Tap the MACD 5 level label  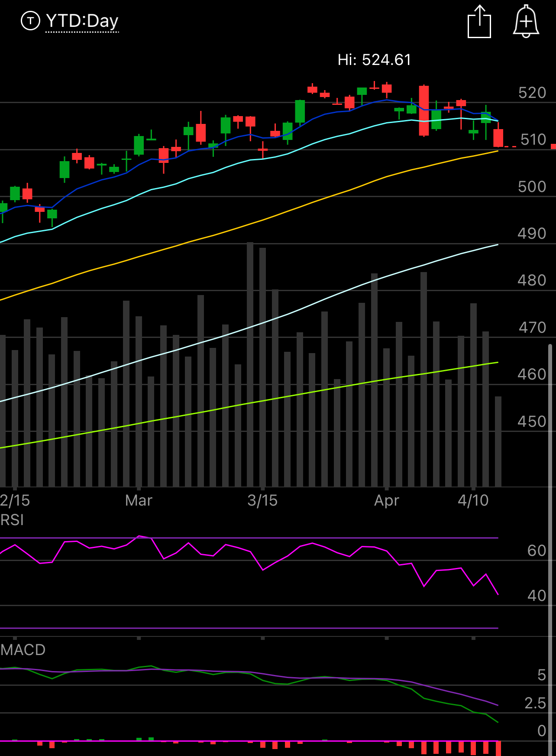click(x=542, y=675)
